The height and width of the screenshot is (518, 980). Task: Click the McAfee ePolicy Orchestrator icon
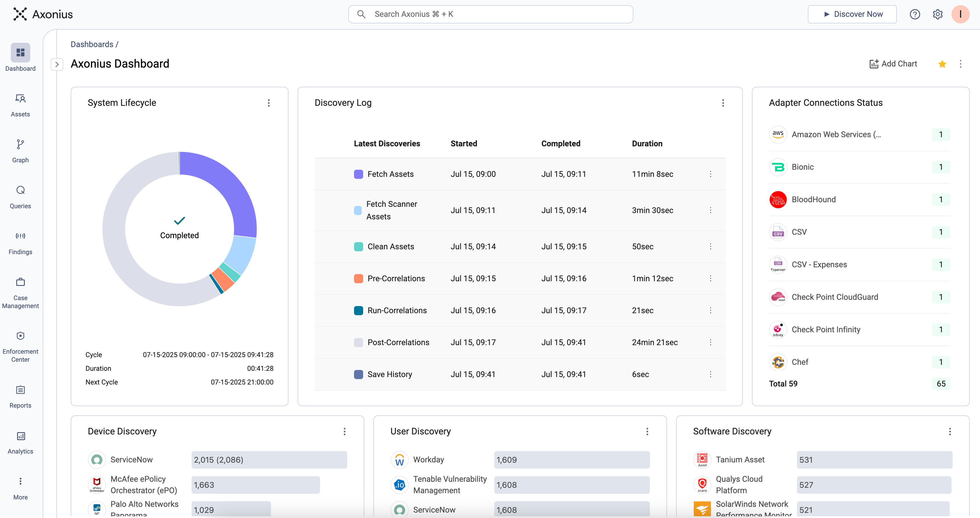pos(97,485)
